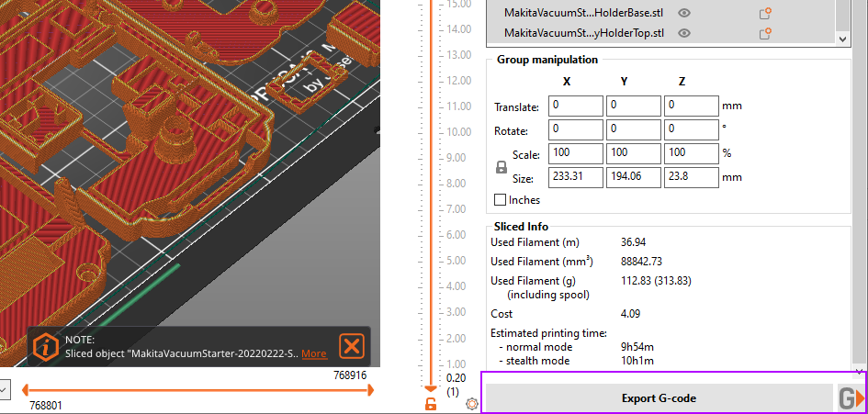Dismiss the sliced object notification

351,346
